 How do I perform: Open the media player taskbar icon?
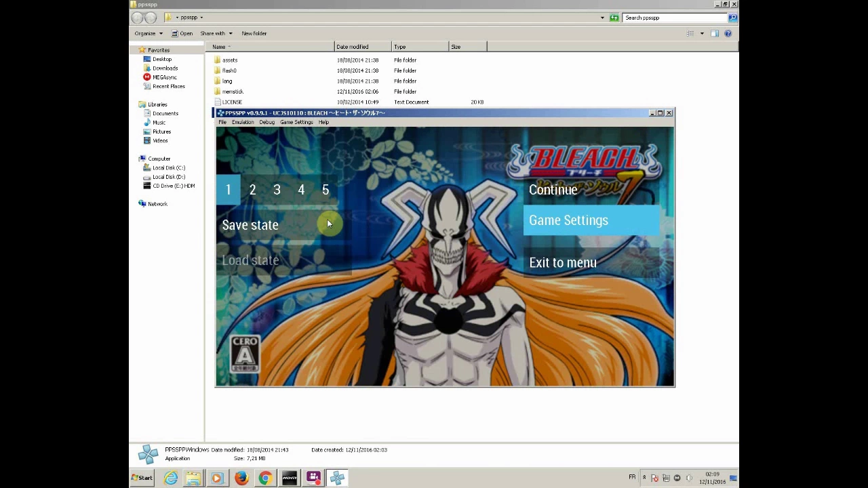click(217, 479)
